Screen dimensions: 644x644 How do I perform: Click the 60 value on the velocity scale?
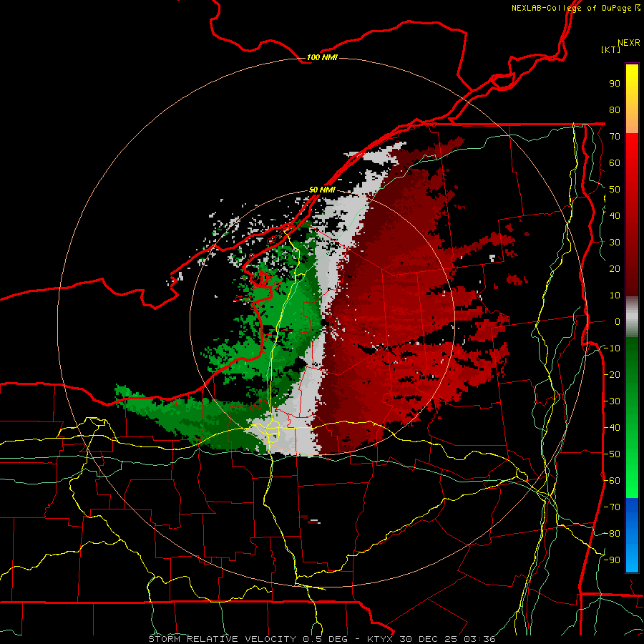coord(615,163)
